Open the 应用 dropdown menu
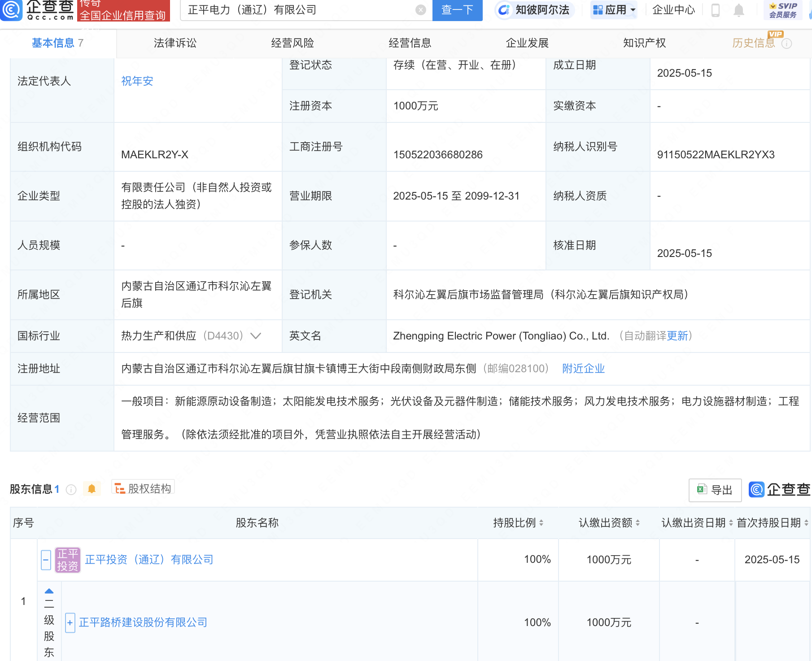The height and width of the screenshot is (661, 812). (x=614, y=10)
